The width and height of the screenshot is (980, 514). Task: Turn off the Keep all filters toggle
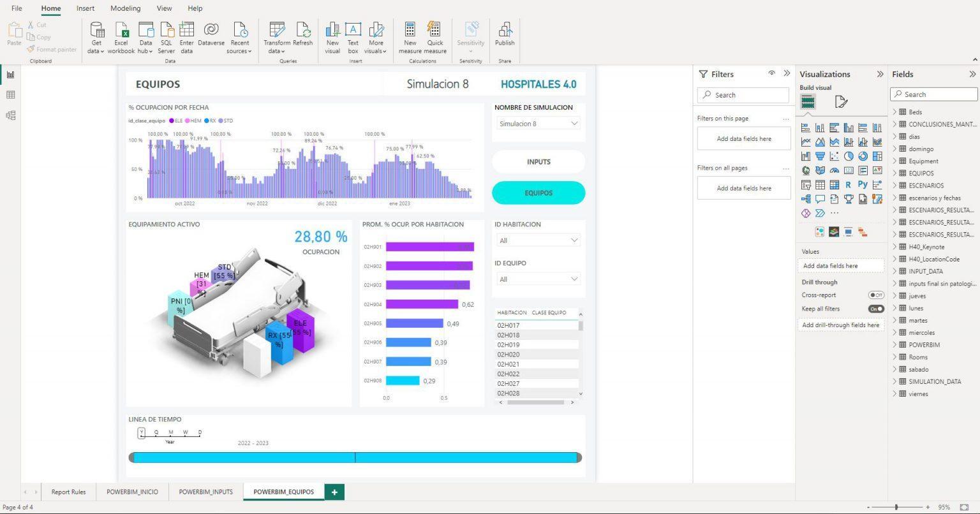(x=877, y=309)
